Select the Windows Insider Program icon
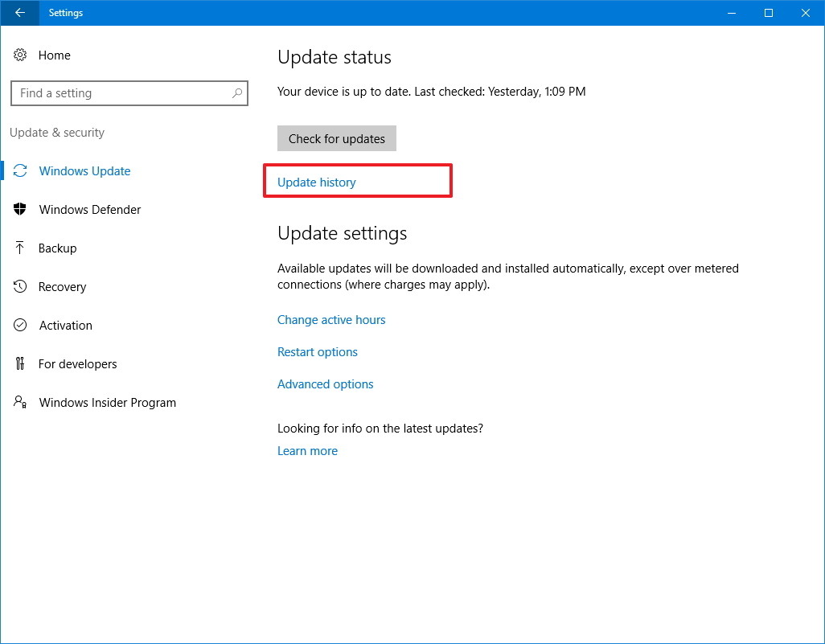The height and width of the screenshot is (644, 825). click(x=20, y=402)
